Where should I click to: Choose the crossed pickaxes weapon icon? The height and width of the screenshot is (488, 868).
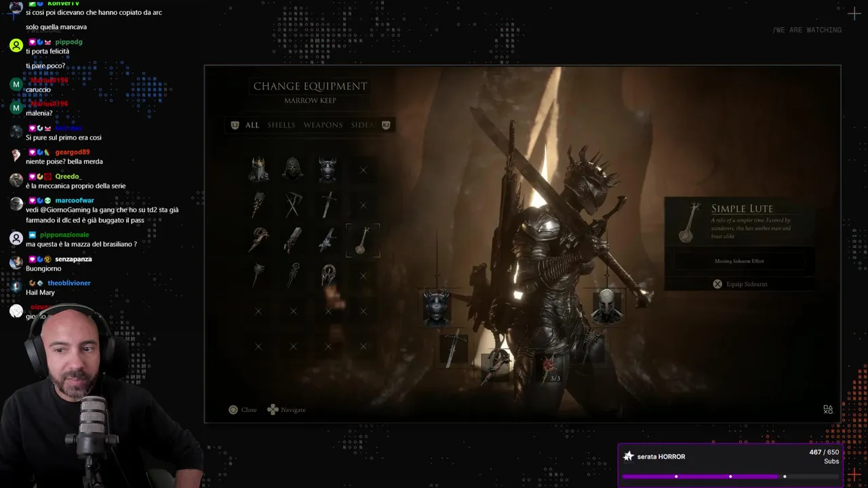[x=293, y=204]
